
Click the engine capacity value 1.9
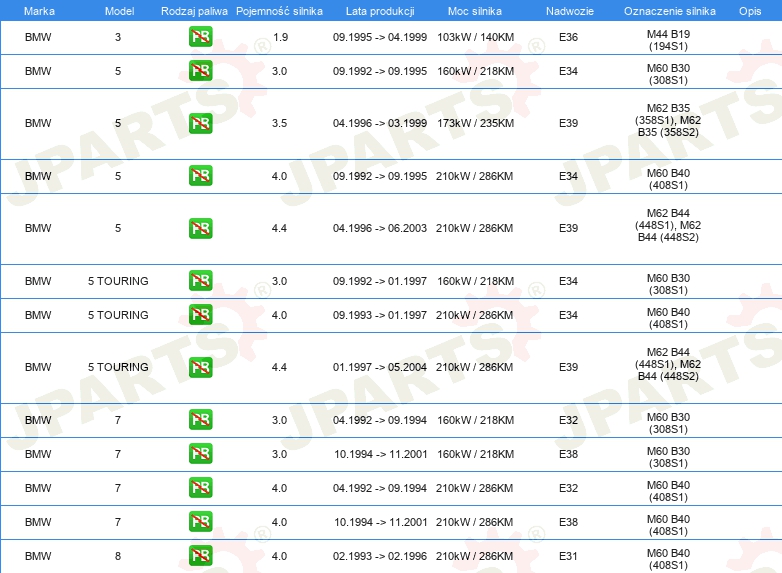click(x=281, y=37)
